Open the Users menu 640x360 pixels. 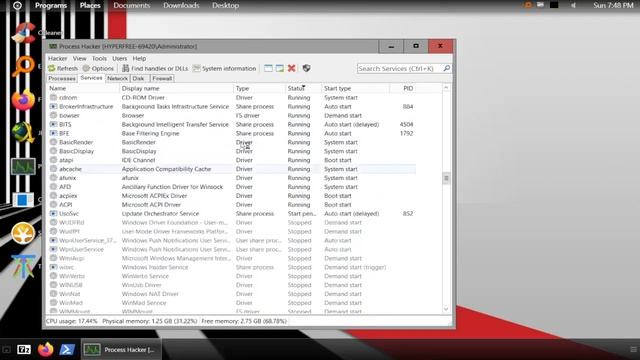click(x=120, y=58)
